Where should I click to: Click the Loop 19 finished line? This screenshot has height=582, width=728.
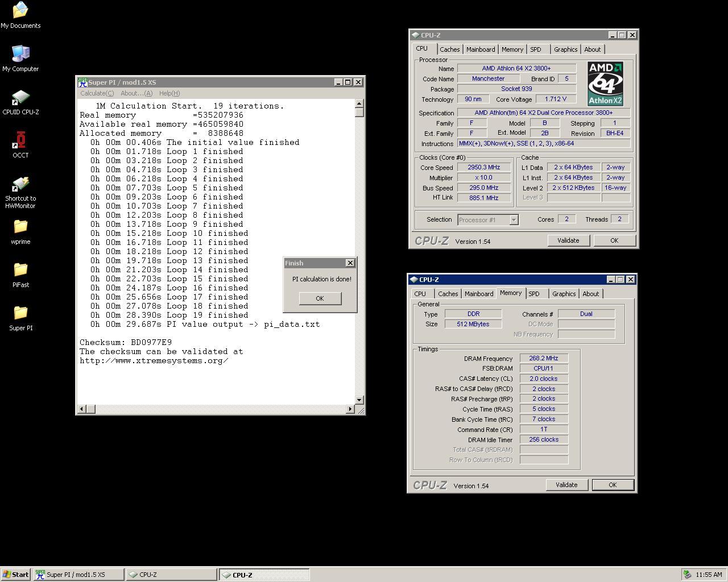pyautogui.click(x=169, y=315)
